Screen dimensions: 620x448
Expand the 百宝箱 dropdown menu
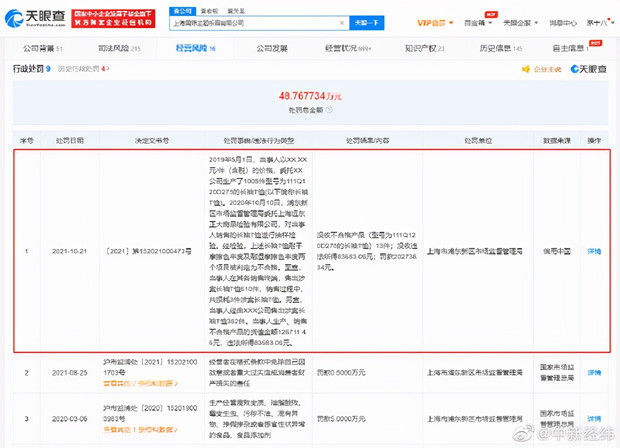pos(478,23)
